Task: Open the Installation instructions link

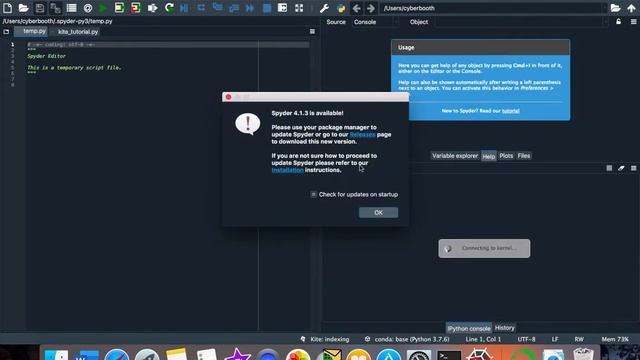Action: tap(287, 170)
